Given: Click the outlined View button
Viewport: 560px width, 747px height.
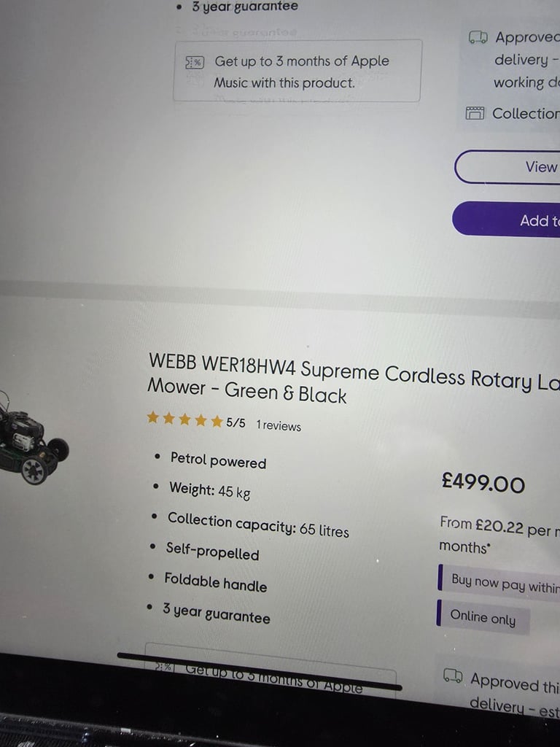Looking at the screenshot, I should point(507,167).
